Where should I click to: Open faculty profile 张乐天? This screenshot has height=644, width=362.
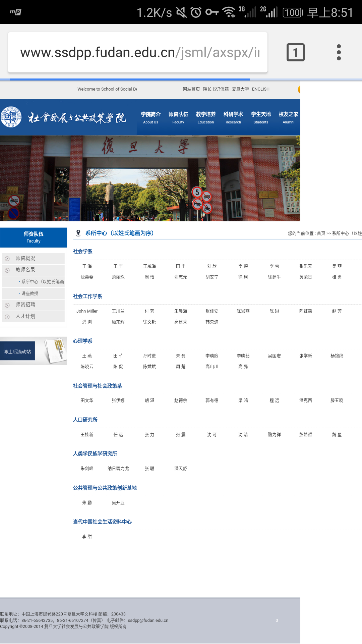[306, 266]
